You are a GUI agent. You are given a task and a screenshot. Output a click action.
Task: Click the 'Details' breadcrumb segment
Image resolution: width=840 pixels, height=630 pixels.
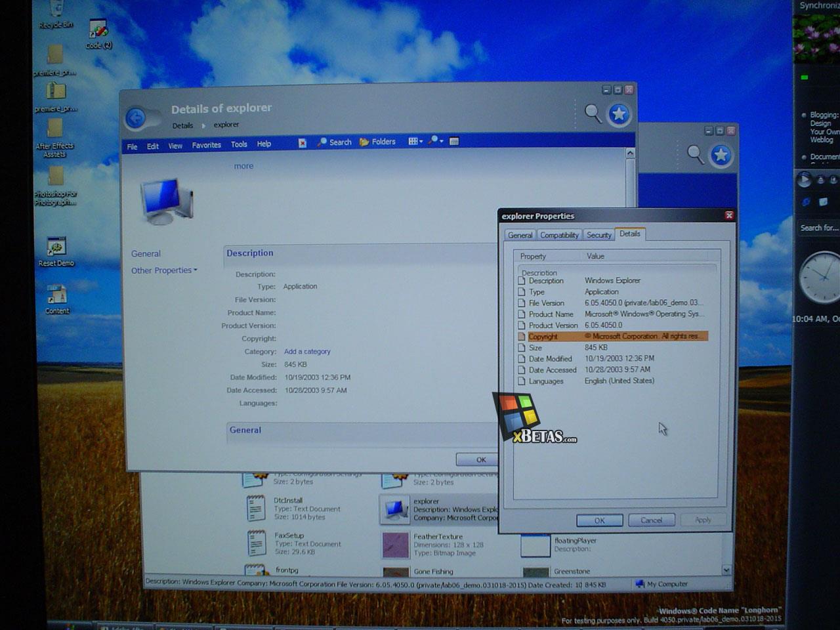(x=182, y=125)
